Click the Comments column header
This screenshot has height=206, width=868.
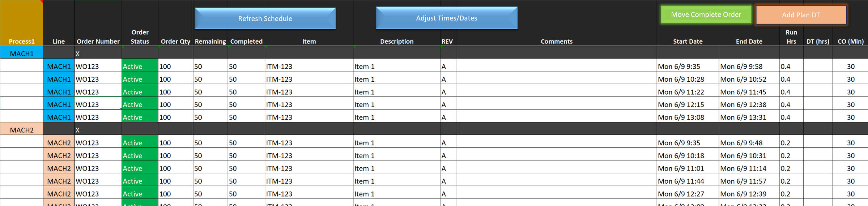(x=557, y=42)
